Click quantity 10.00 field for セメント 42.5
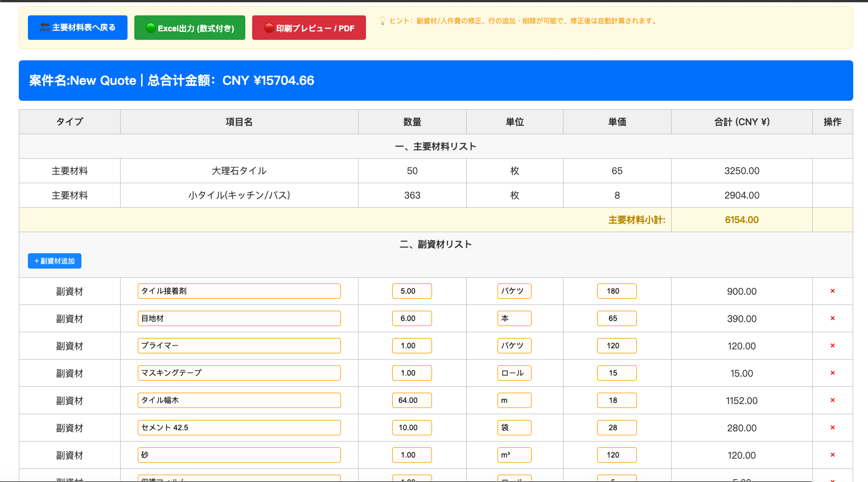Viewport: 868px width, 482px height. click(x=412, y=427)
